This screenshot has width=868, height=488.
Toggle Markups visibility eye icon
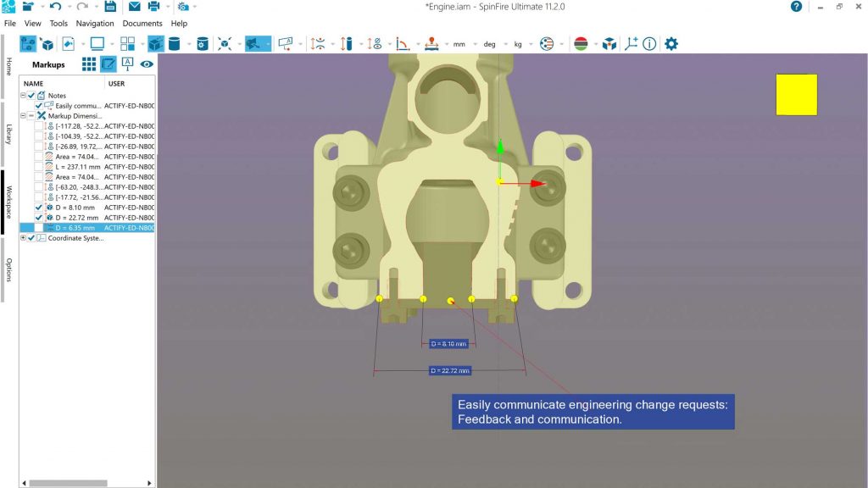click(x=147, y=64)
